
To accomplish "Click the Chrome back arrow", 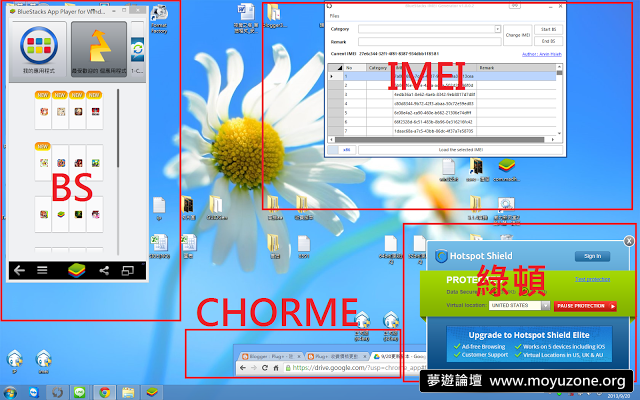I will tap(243, 368).
